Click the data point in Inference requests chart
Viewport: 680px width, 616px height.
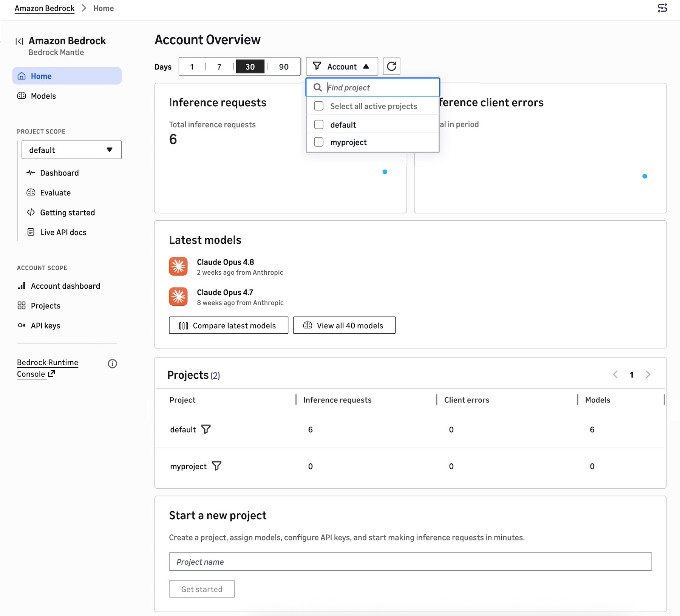point(385,172)
